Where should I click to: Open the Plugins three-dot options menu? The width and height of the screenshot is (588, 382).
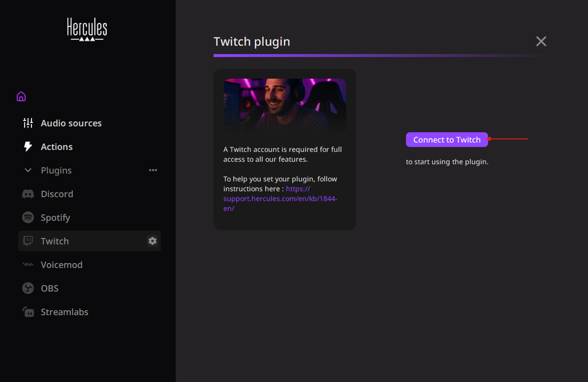153,171
